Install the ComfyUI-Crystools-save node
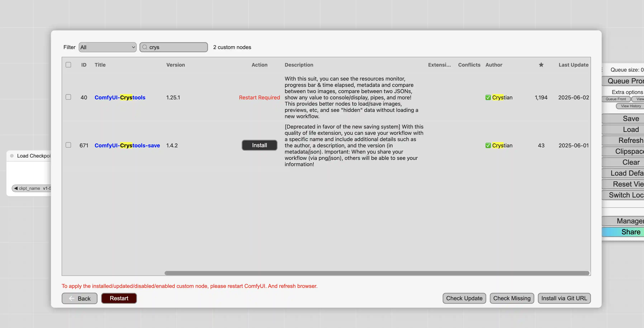This screenshot has height=328, width=644. [x=259, y=145]
